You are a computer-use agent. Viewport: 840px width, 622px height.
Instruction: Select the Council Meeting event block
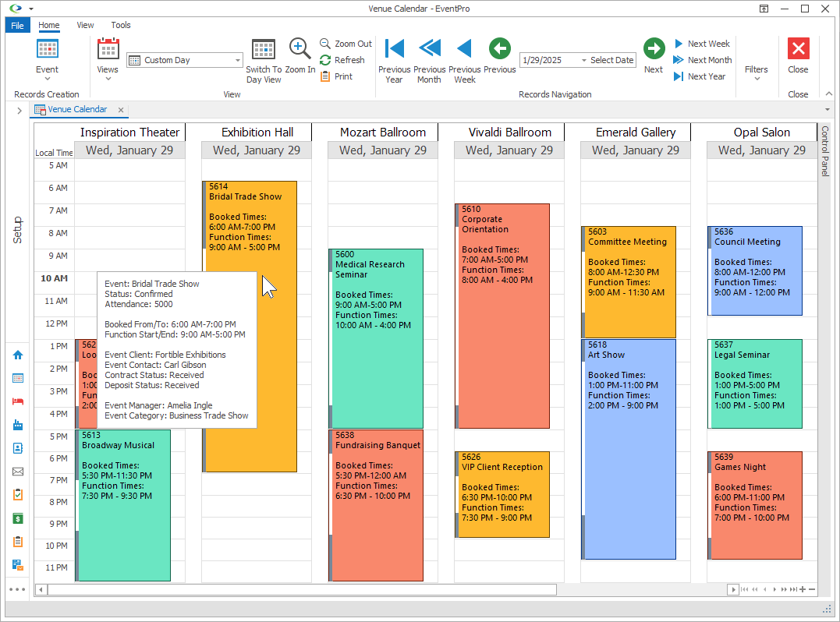[x=755, y=270]
